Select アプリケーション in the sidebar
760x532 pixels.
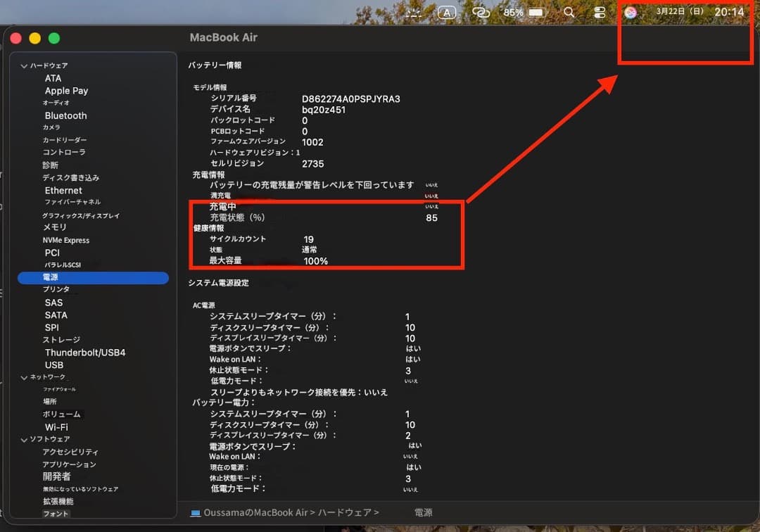click(69, 465)
